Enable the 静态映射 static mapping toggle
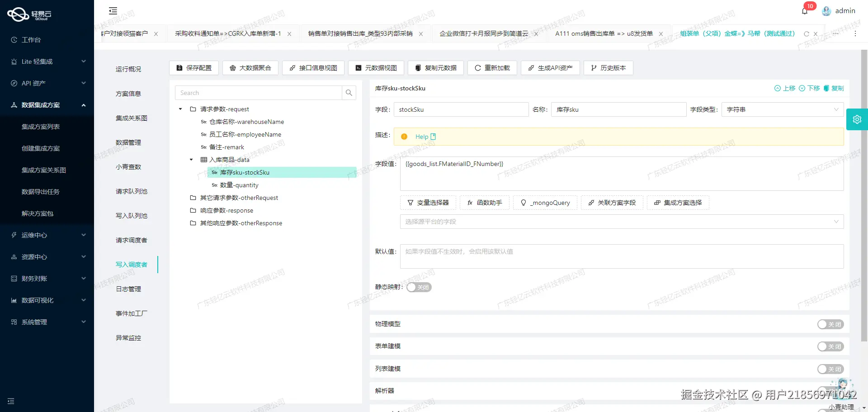The height and width of the screenshot is (412, 868). tap(418, 287)
